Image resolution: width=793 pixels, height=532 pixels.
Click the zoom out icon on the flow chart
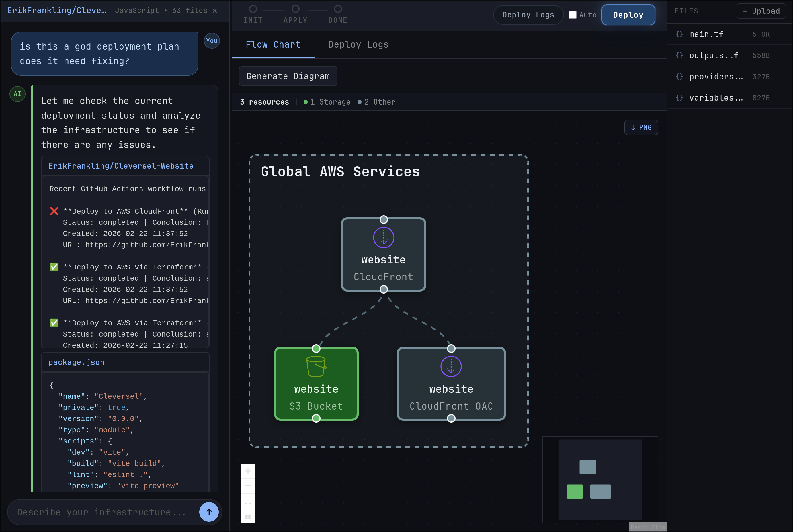[248, 486]
